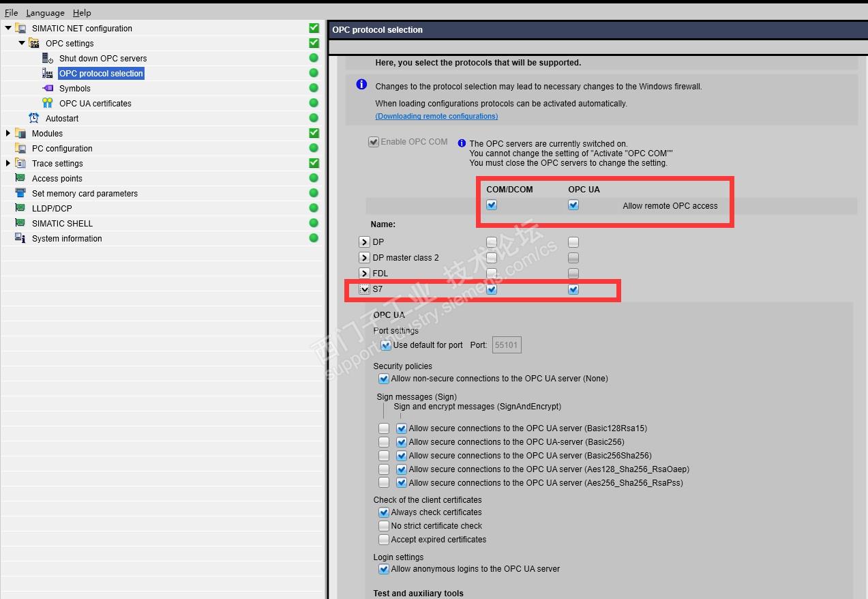Screen dimensions: 868x599
Task: Toggle S7 COM/DCOM checkbox
Action: pos(492,289)
